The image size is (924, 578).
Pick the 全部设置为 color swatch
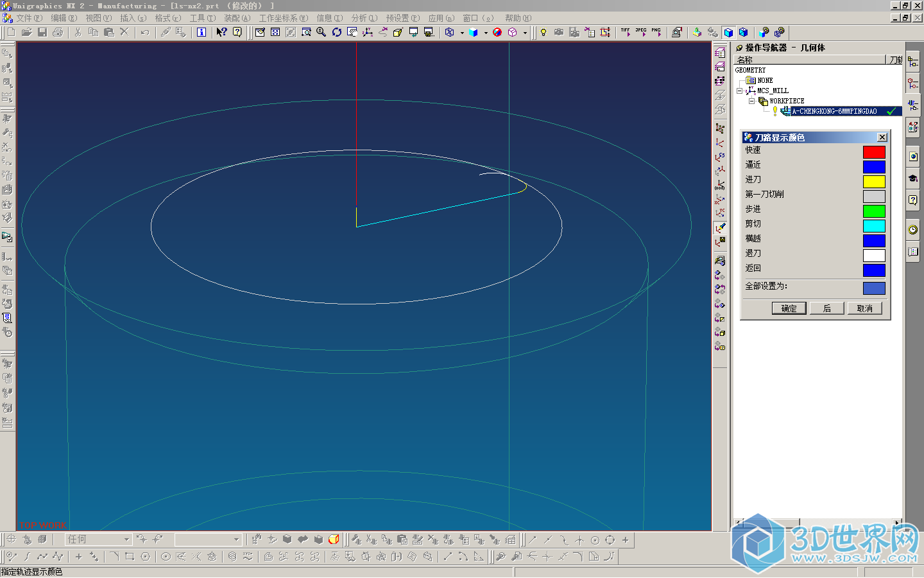pyautogui.click(x=874, y=288)
